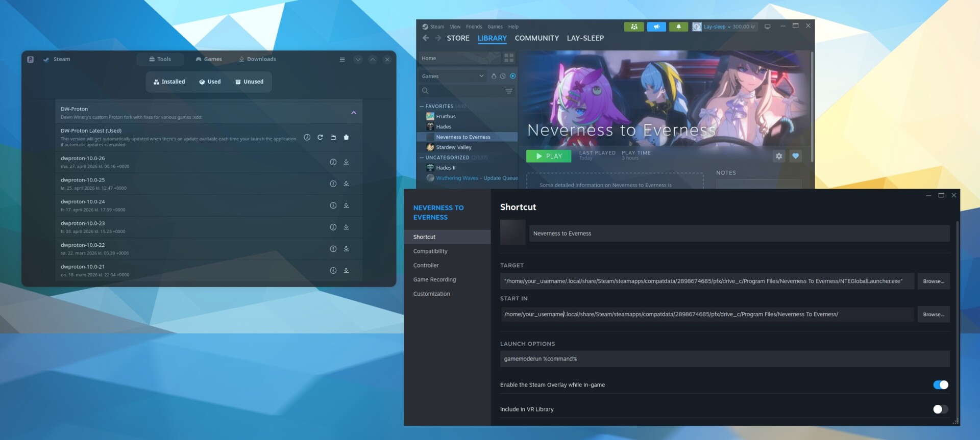Viewport: 980px width, 440px height.
Task: Toggle ready-to-play filter in Steam library
Action: [x=513, y=76]
